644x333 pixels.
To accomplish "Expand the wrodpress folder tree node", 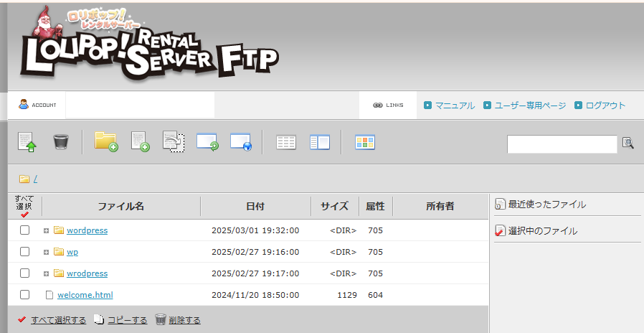I will pyautogui.click(x=46, y=274).
